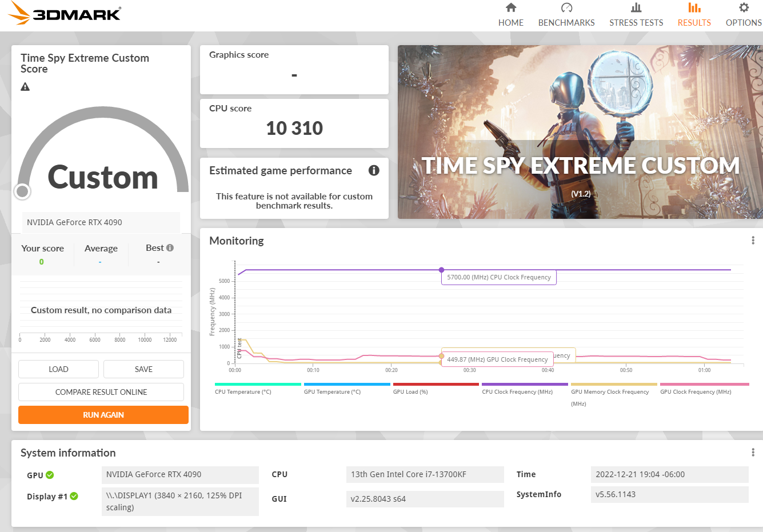
Task: Click the System information heading
Action: point(68,453)
